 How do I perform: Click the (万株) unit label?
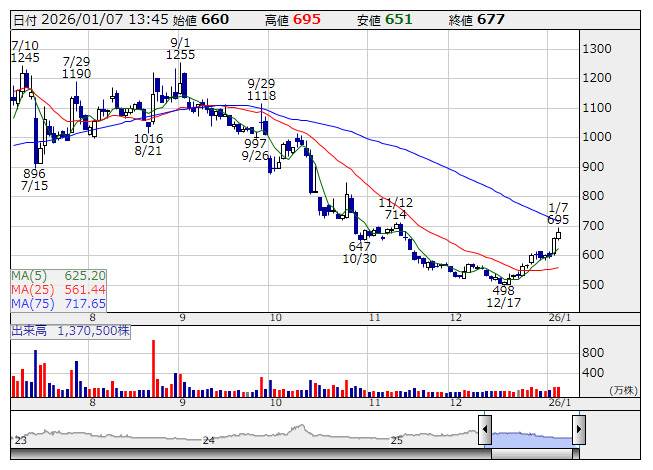(623, 390)
